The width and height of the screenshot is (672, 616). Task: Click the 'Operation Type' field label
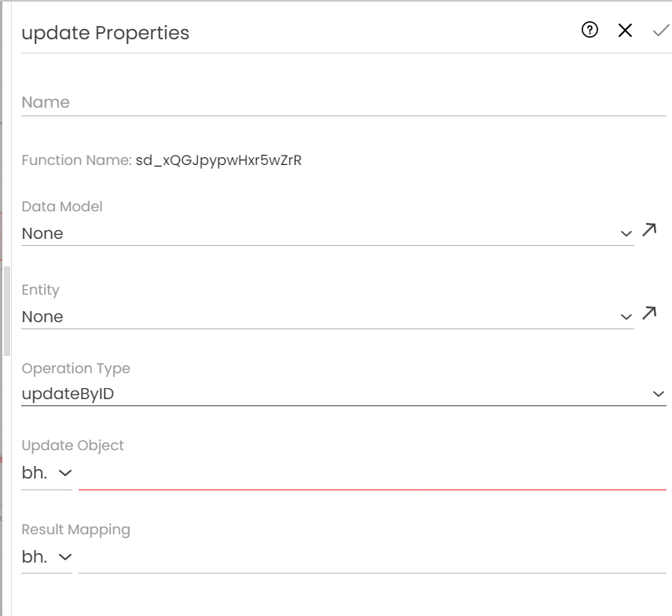pos(75,368)
